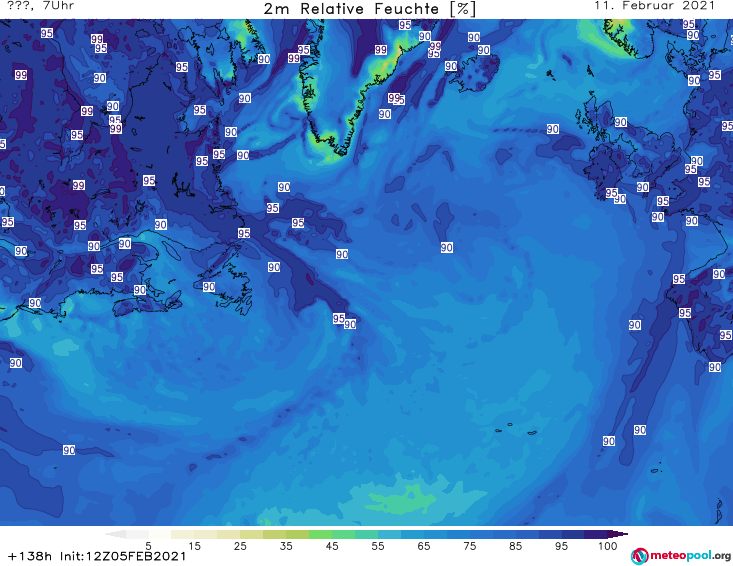The image size is (733, 566).
Task: Click the date "11. Februar 2021"
Action: click(654, 6)
